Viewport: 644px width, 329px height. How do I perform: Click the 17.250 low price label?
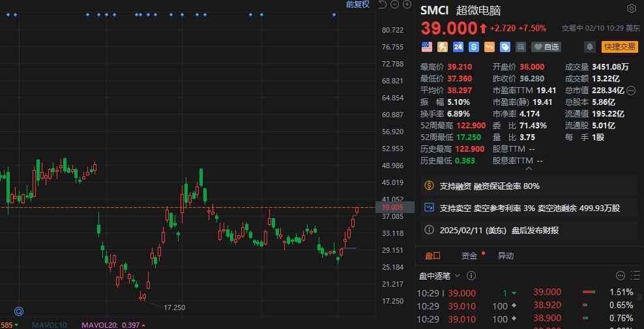[x=174, y=308]
